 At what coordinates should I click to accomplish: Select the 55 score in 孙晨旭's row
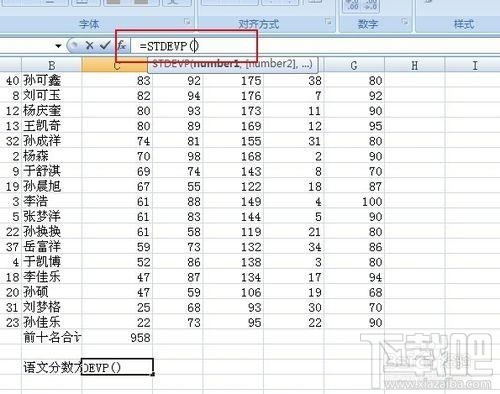click(178, 186)
